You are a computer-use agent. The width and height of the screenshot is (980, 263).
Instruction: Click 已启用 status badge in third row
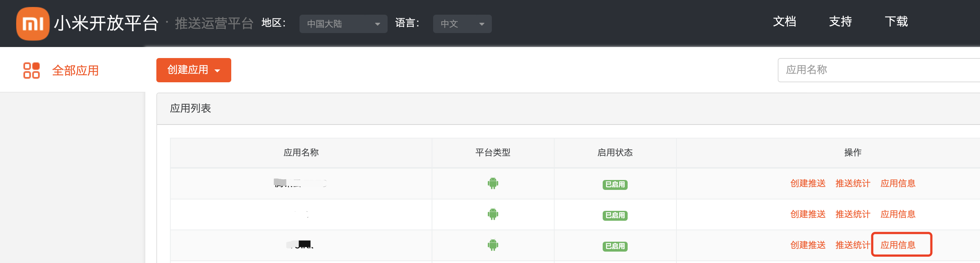[615, 246]
